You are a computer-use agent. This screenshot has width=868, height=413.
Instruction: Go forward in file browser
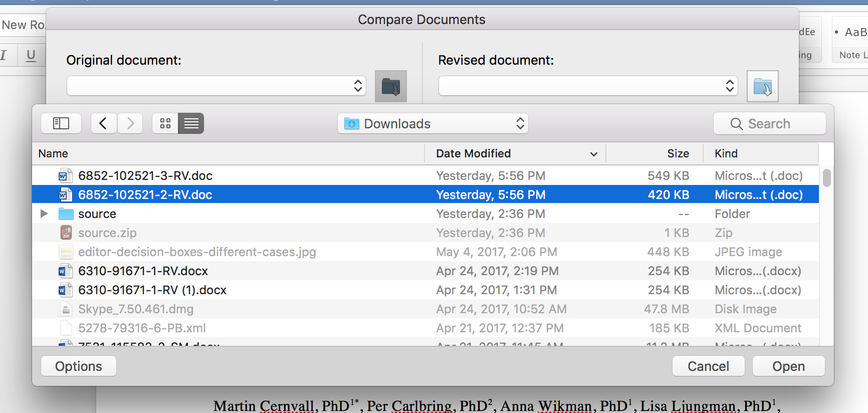pyautogui.click(x=130, y=123)
